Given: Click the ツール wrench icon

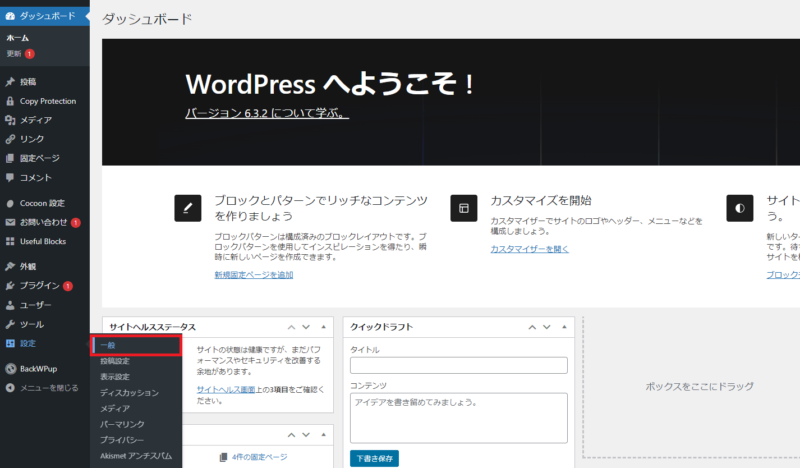Looking at the screenshot, I should tap(10, 324).
